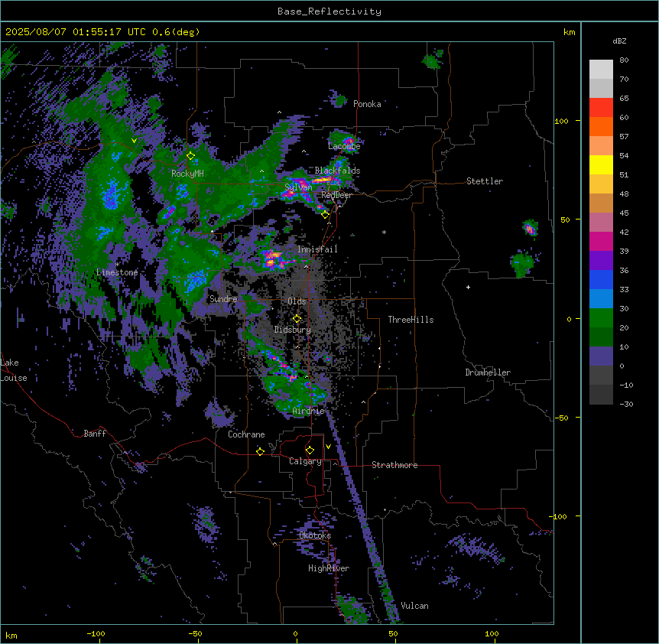Click the white plus marker west of Drumheller
659x644 pixels.
[468, 287]
